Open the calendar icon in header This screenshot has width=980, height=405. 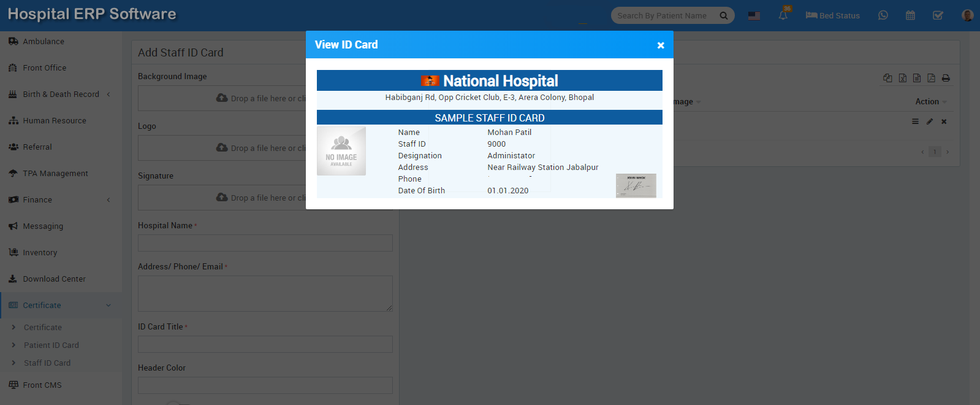[910, 15]
